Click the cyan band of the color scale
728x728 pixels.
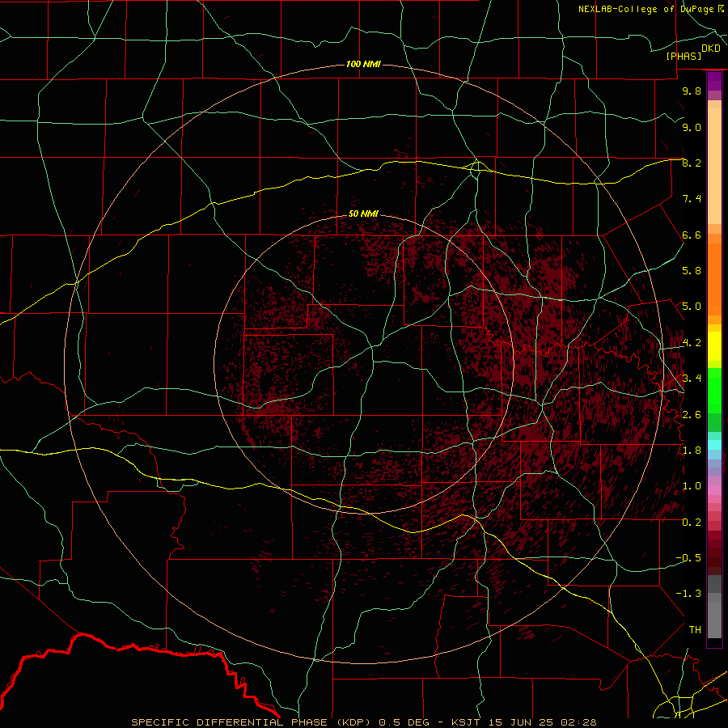tap(714, 445)
